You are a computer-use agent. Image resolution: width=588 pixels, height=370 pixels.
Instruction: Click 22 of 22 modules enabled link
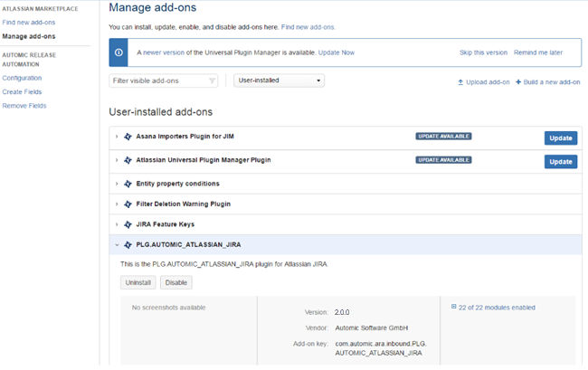click(x=497, y=308)
